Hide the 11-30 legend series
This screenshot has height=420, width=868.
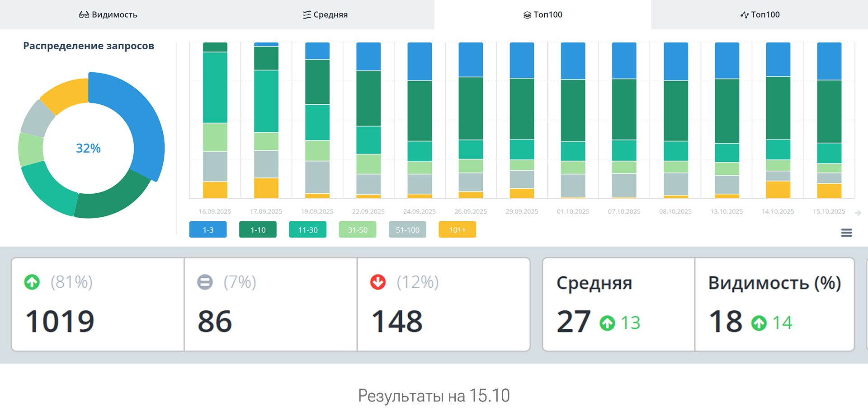(x=307, y=230)
